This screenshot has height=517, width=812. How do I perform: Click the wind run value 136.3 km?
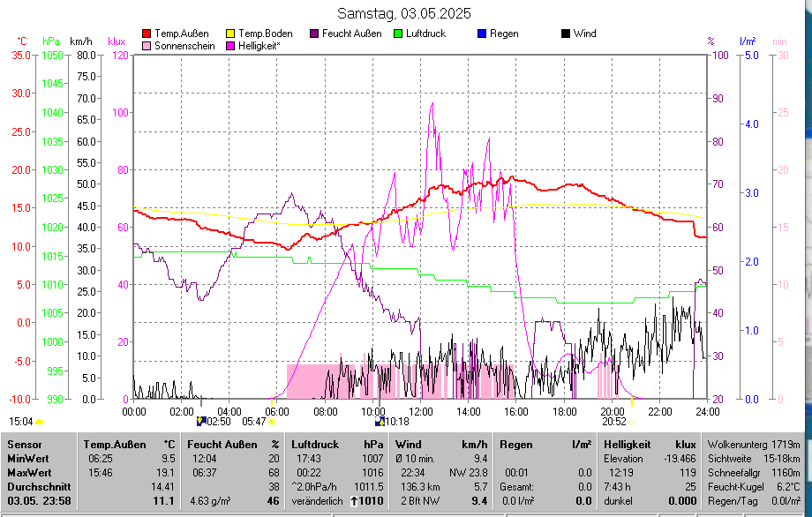pos(419,487)
